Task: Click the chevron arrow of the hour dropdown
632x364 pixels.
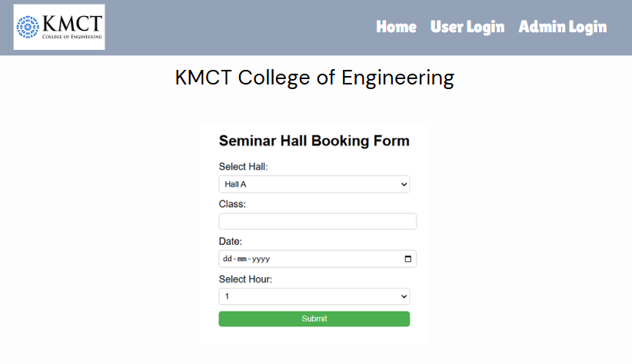Action: (404, 296)
